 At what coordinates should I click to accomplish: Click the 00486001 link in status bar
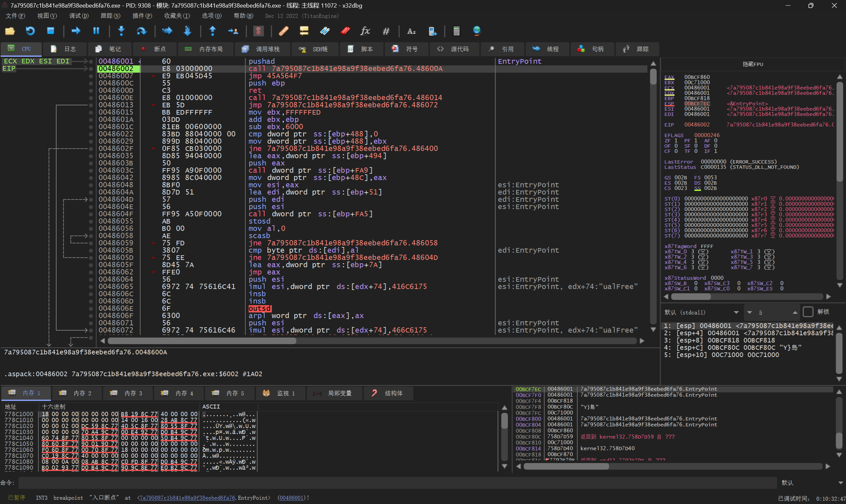tap(291, 497)
